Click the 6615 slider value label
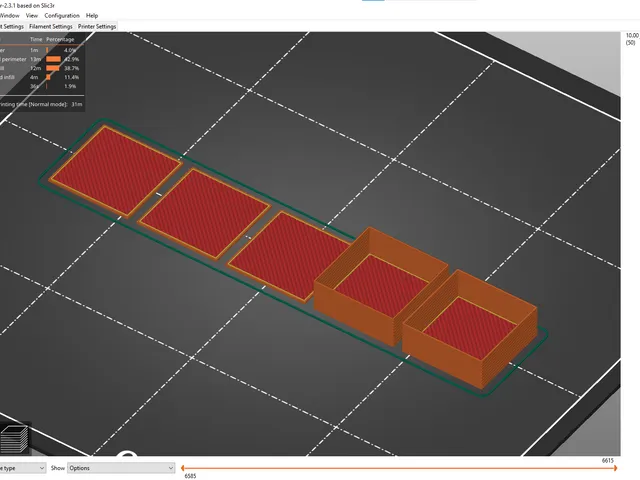Screen dimensions: 640x480 [x=608, y=460]
